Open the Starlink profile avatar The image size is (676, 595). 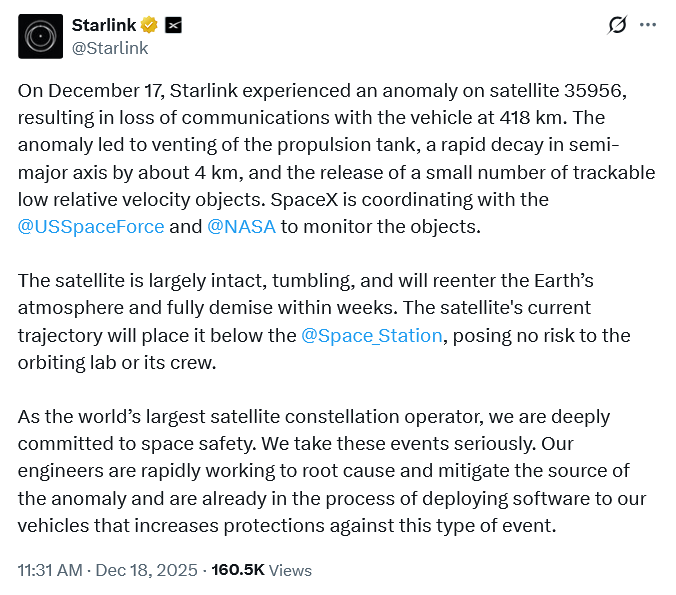tap(41, 36)
